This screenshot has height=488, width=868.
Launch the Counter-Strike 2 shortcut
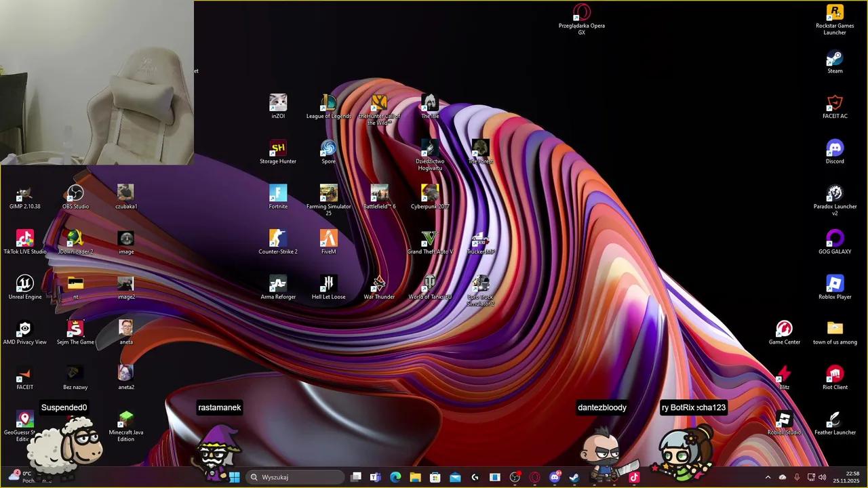click(x=278, y=243)
